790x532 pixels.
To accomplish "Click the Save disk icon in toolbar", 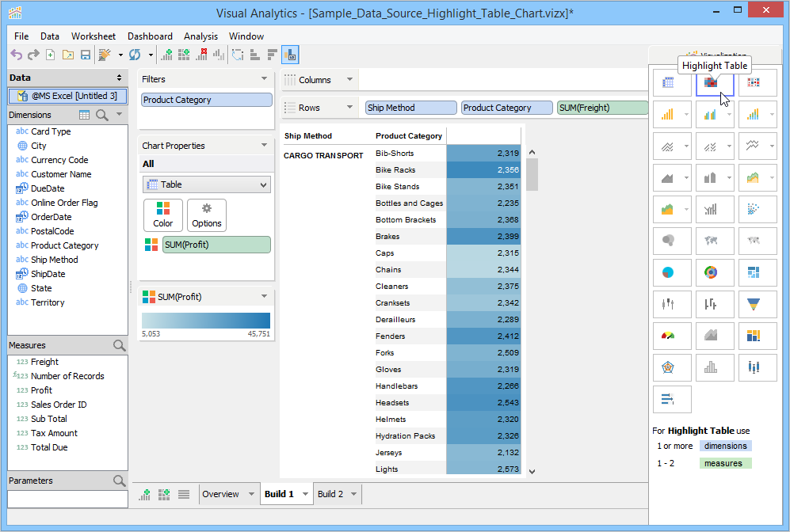I will click(x=85, y=55).
